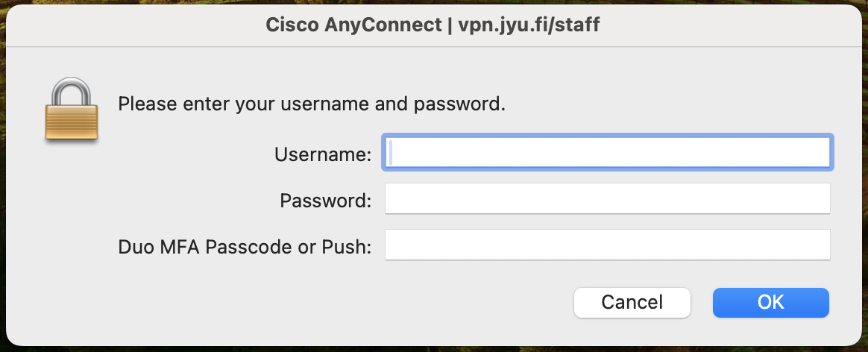Viewport: 868px width, 352px height.
Task: Select the Duo MFA Passcode or Push field
Action: click(607, 245)
